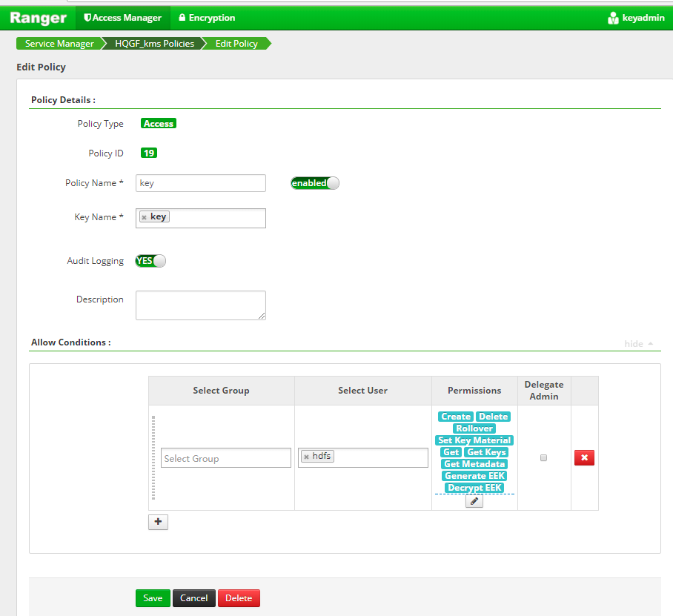Toggle the policy enabled switch
This screenshot has height=616, width=673.
coord(314,183)
